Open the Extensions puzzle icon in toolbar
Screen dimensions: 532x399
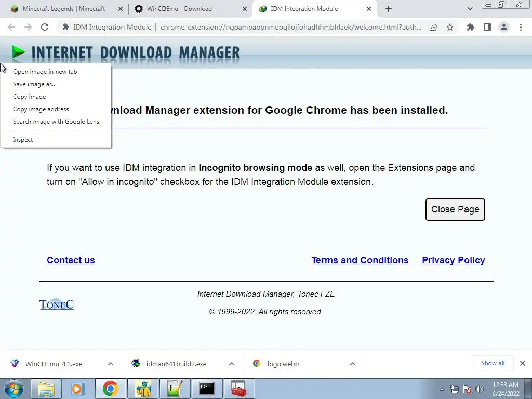point(471,27)
